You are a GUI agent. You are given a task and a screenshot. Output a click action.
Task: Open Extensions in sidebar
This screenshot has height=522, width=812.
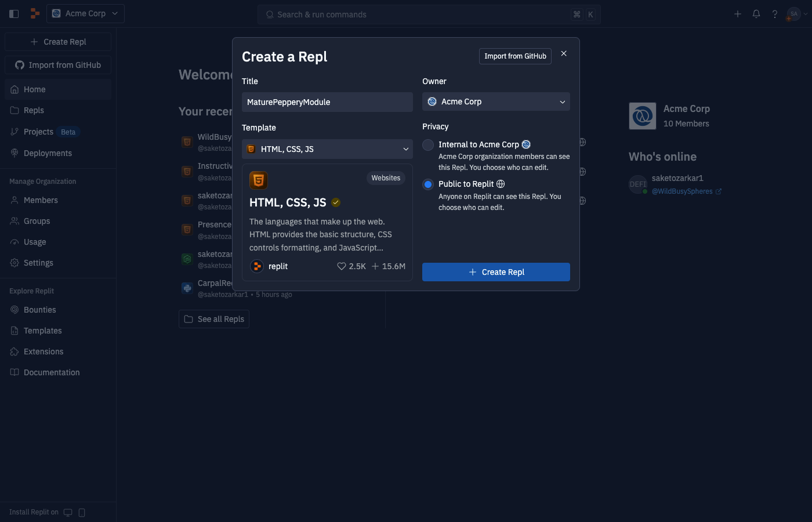click(x=58, y=351)
